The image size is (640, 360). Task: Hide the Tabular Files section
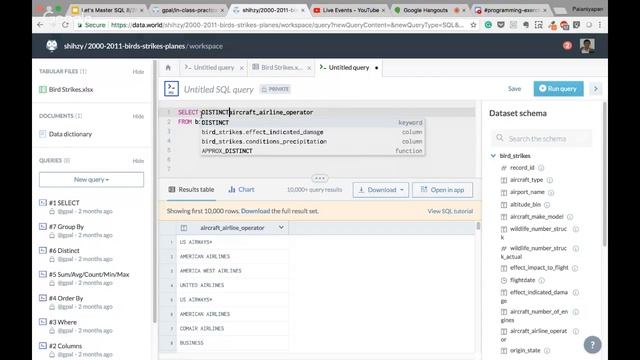138,72
